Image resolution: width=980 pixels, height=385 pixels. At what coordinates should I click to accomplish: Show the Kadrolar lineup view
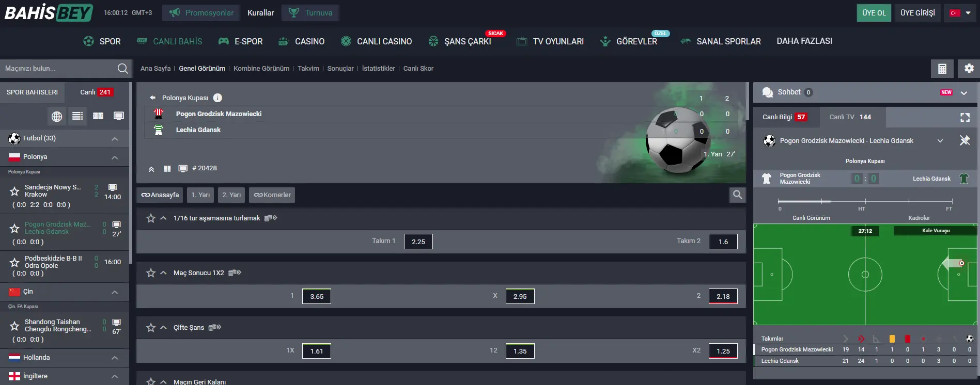coord(919,218)
